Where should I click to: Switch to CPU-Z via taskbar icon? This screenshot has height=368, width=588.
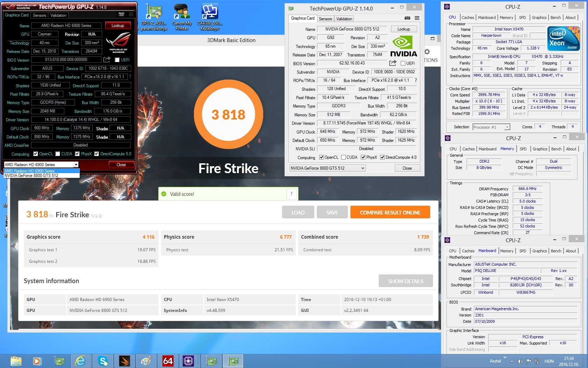click(x=188, y=361)
